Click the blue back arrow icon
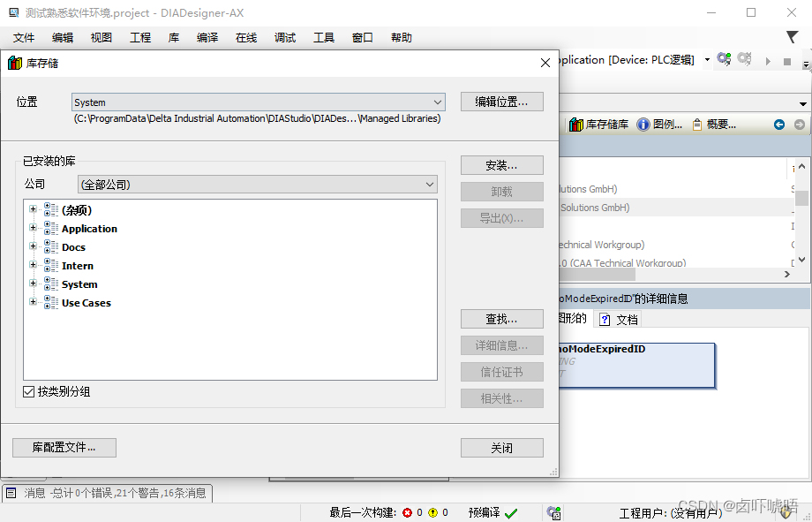 pos(778,125)
